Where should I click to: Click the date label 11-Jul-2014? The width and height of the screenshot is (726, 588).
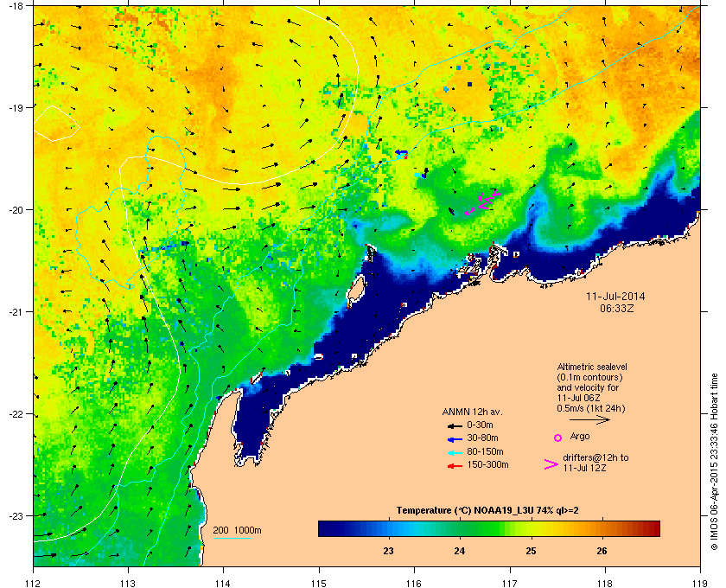615,296
